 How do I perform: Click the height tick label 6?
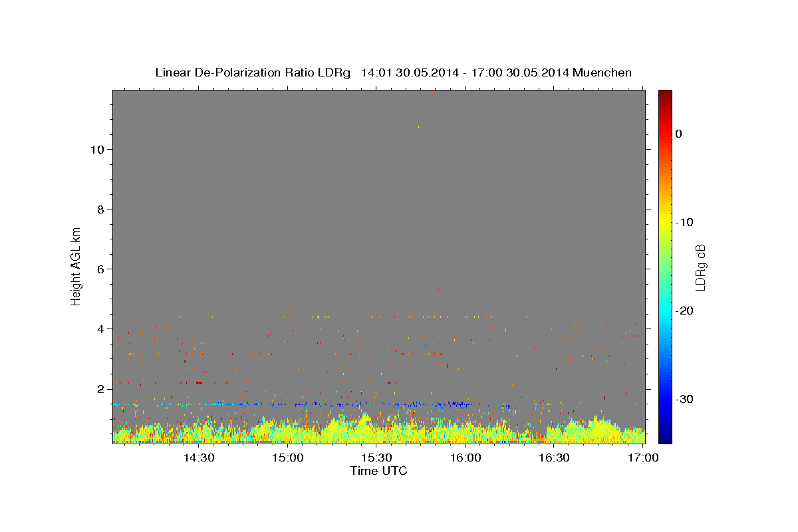pyautogui.click(x=100, y=269)
